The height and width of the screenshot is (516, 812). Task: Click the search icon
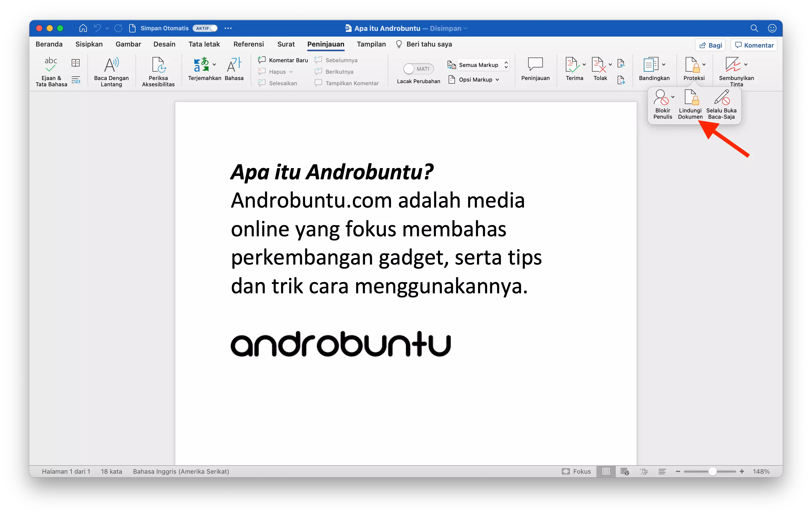(x=755, y=28)
